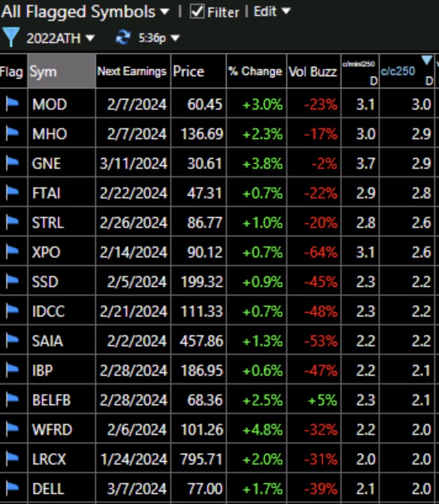The width and height of the screenshot is (439, 504).
Task: Click the flag icon next to SSD
Action: 12,281
